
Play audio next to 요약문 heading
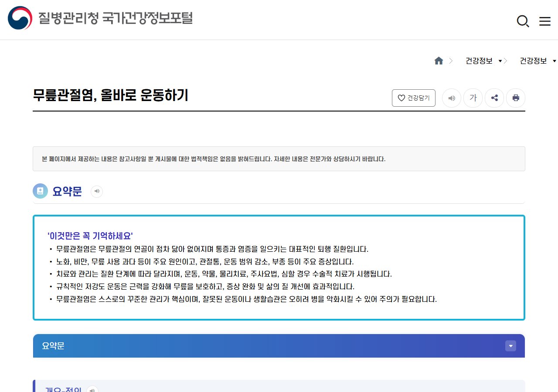[97, 191]
